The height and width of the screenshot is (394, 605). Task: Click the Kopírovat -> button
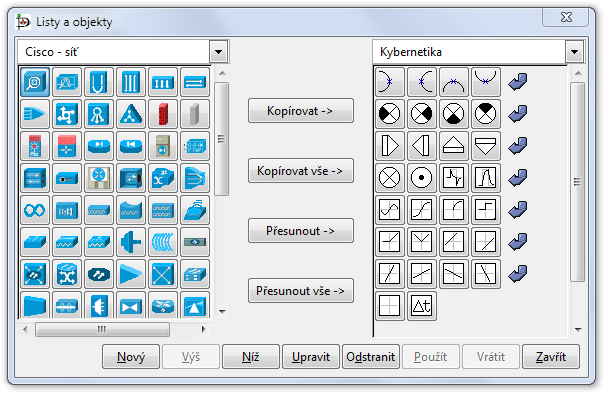click(301, 111)
